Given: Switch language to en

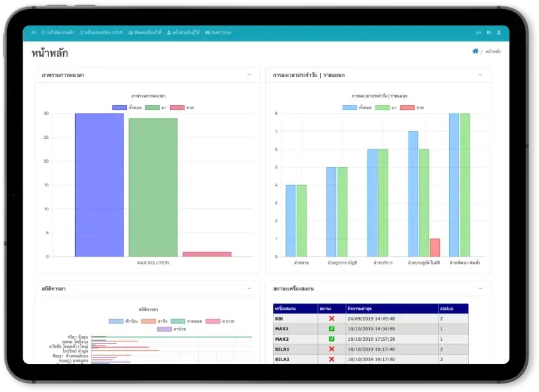Looking at the screenshot, I should tap(478, 32).
